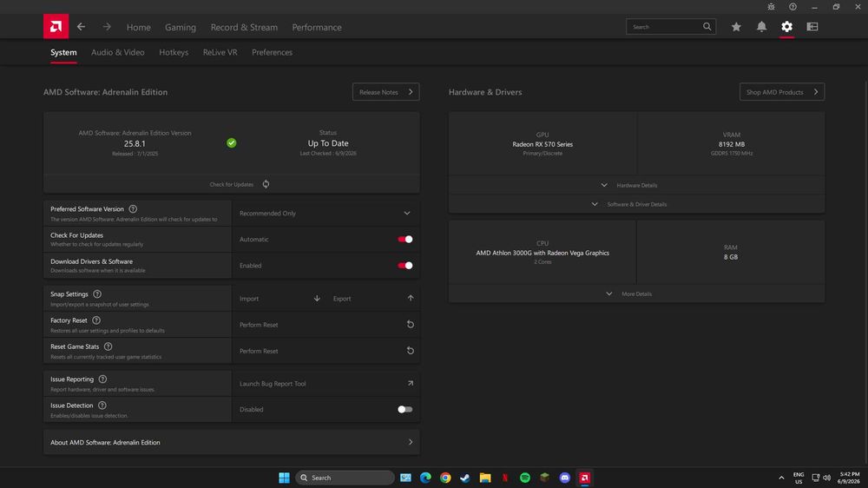
Task: Toggle the sidebar panel icon
Action: [x=812, y=27]
